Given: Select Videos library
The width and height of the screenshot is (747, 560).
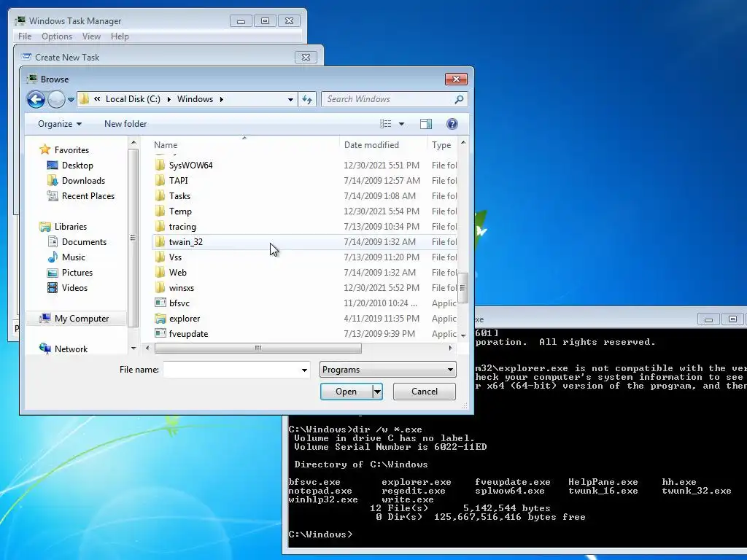Looking at the screenshot, I should [x=74, y=287].
